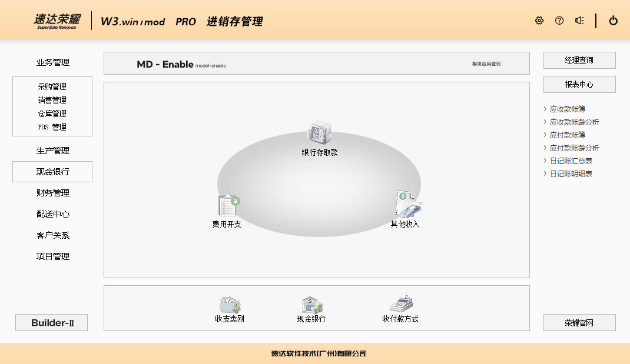The height and width of the screenshot is (364, 630).
Task: Open settings via the gear icon
Action: [539, 21]
